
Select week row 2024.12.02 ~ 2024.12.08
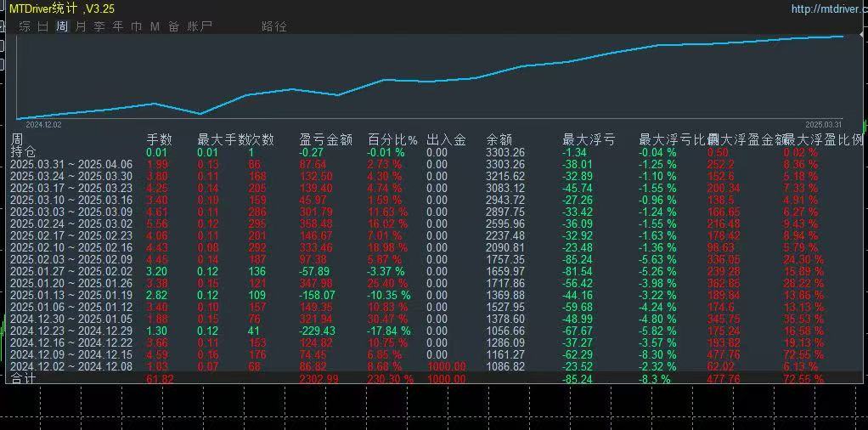pyautogui.click(x=72, y=367)
